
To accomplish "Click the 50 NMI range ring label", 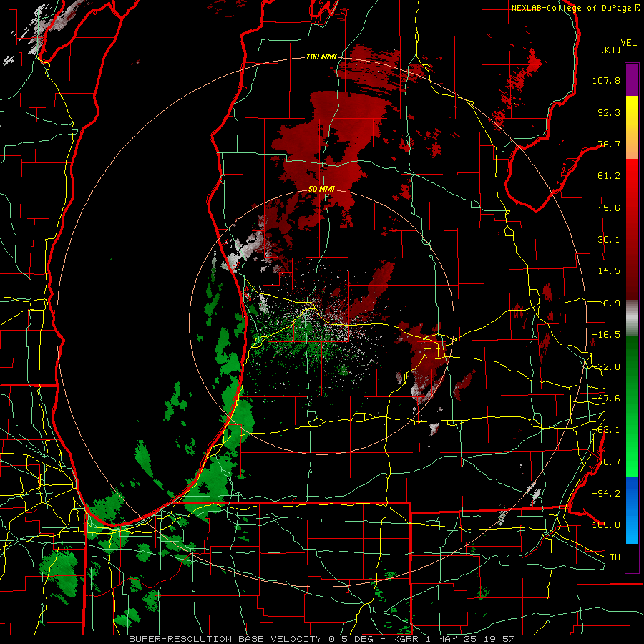I will point(321,190).
